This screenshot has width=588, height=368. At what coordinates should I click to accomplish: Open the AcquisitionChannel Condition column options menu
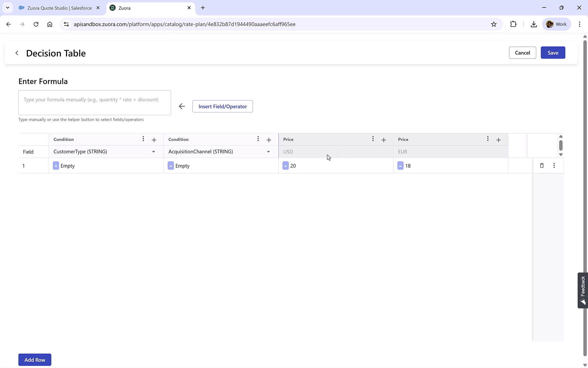pyautogui.click(x=258, y=139)
